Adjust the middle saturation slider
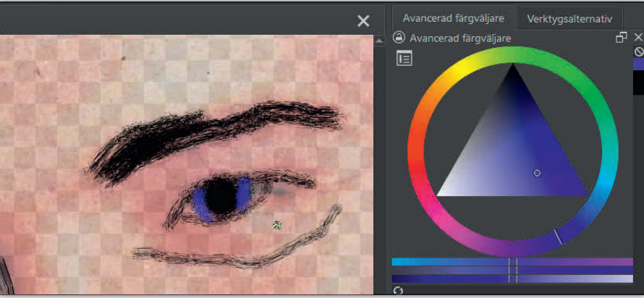 pyautogui.click(x=512, y=271)
